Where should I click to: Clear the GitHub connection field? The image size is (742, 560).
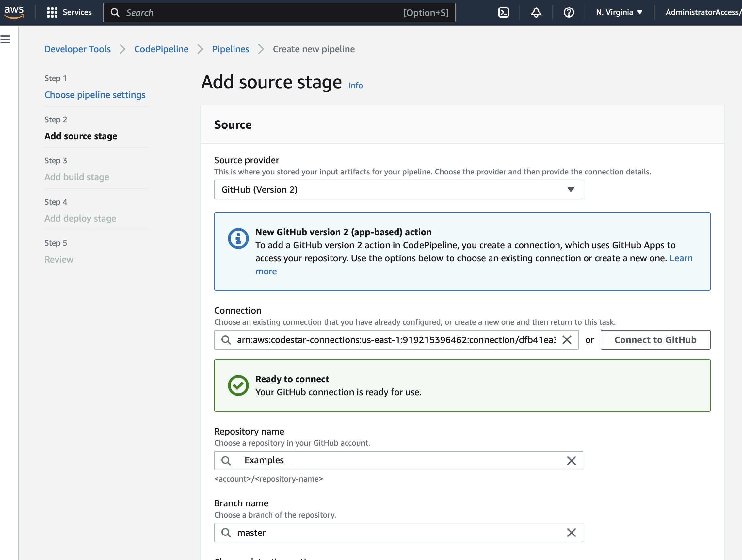(x=566, y=339)
